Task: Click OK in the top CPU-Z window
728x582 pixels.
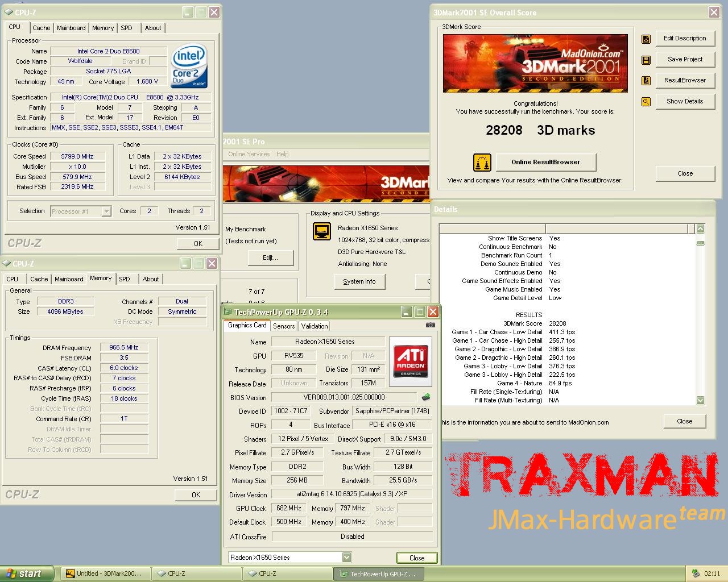Action: 198,243
